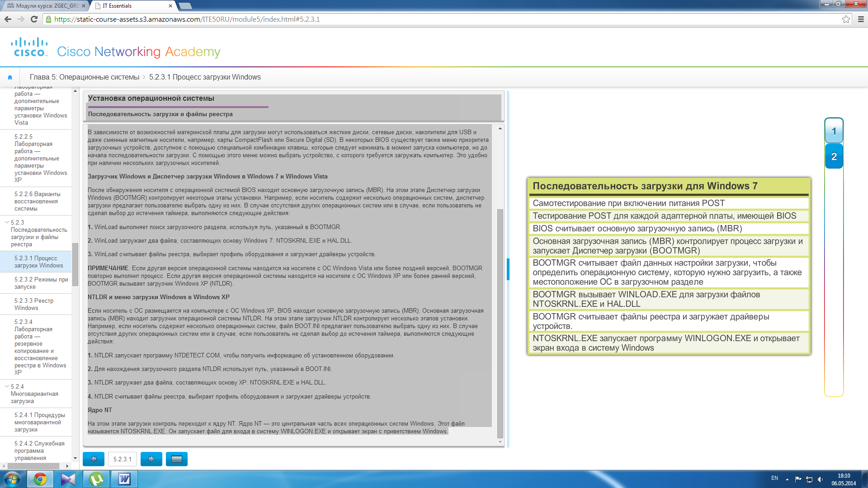This screenshot has height=488, width=868.
Task: Open a new browser tab
Action: (185, 6)
